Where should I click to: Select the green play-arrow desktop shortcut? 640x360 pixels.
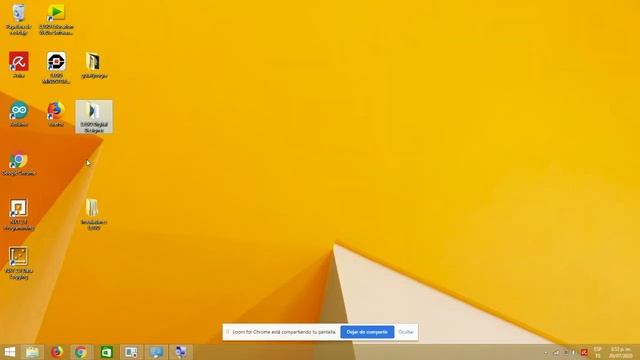pyautogui.click(x=56, y=18)
